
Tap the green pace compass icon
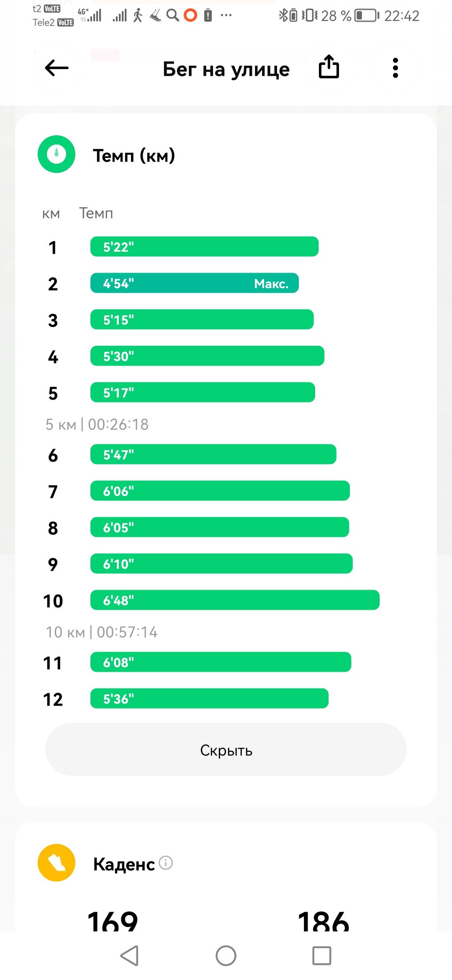(x=56, y=154)
